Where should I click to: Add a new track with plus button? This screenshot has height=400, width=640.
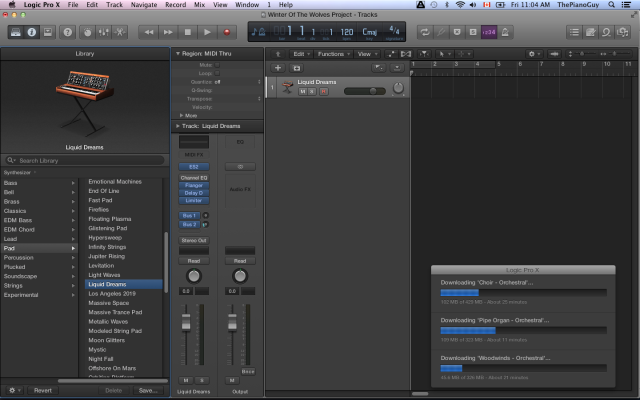(x=278, y=68)
